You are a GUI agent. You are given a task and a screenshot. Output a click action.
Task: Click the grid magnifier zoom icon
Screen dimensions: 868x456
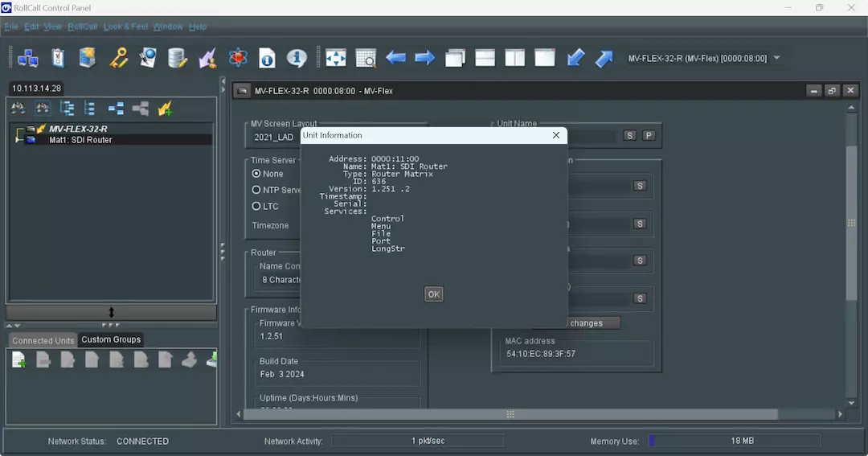(x=366, y=58)
